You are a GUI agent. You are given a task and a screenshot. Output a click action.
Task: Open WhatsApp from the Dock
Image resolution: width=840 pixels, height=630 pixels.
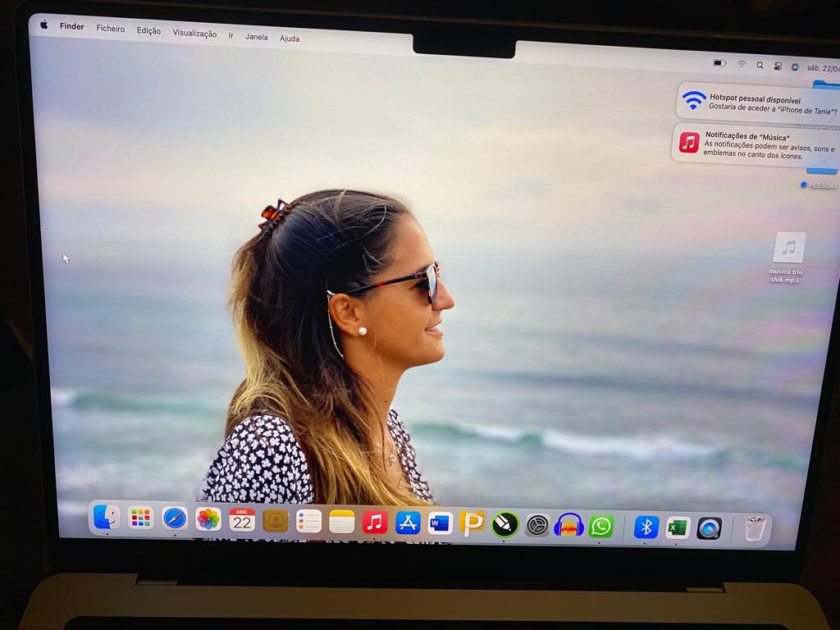click(601, 527)
